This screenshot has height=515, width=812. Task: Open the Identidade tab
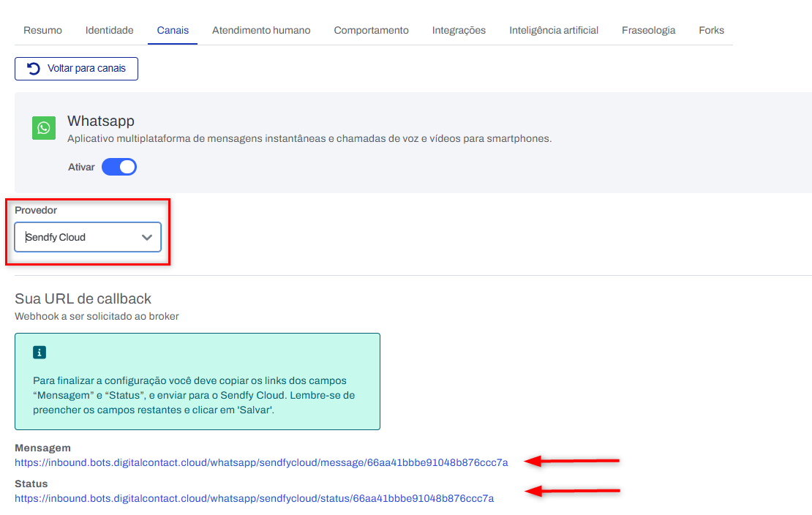(x=109, y=30)
